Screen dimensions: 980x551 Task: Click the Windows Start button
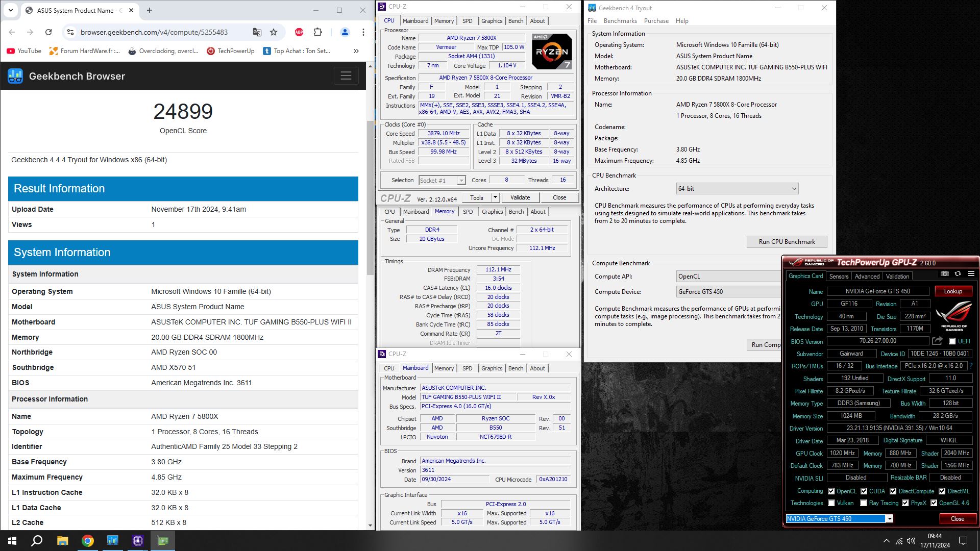[x=12, y=541]
